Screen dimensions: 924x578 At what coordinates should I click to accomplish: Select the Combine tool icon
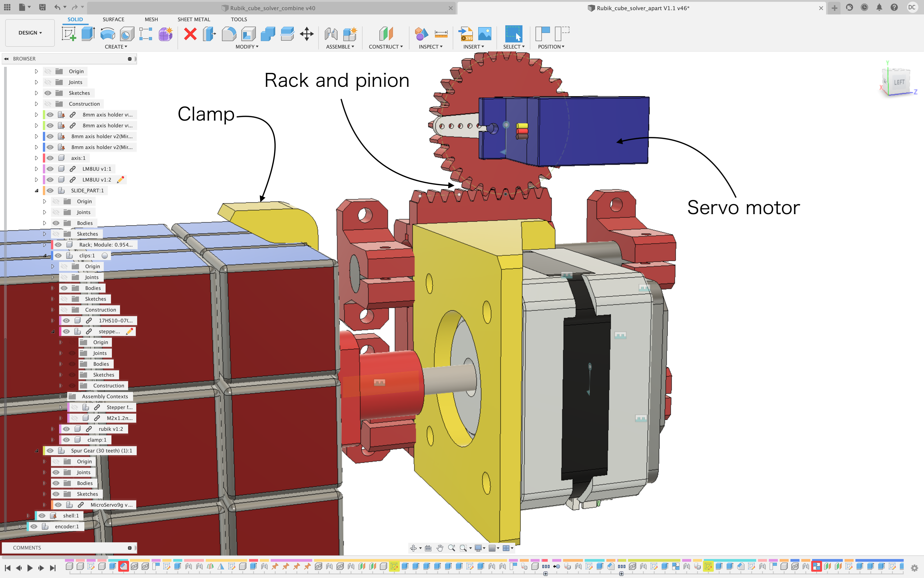tap(268, 34)
